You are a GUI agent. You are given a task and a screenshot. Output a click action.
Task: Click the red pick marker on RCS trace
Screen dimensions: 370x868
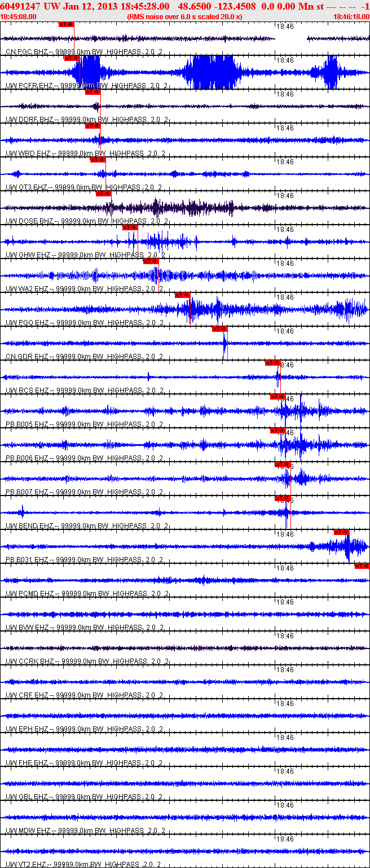coord(272,363)
